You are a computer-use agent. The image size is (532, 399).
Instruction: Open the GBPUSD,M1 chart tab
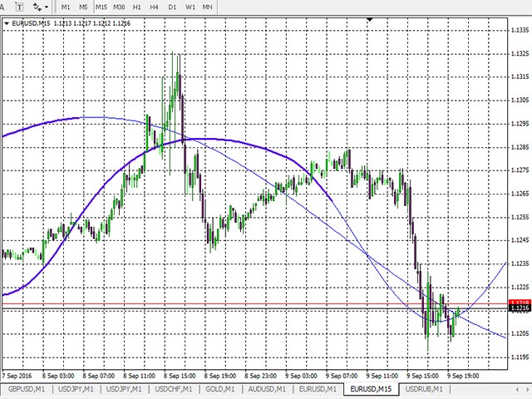(27, 389)
